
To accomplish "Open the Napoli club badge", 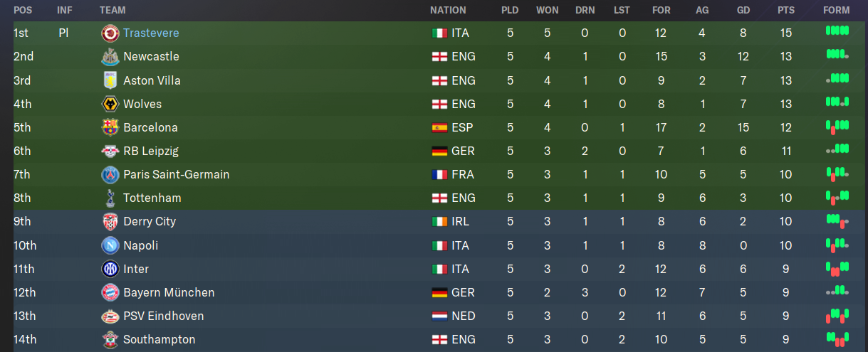I will click(x=110, y=245).
